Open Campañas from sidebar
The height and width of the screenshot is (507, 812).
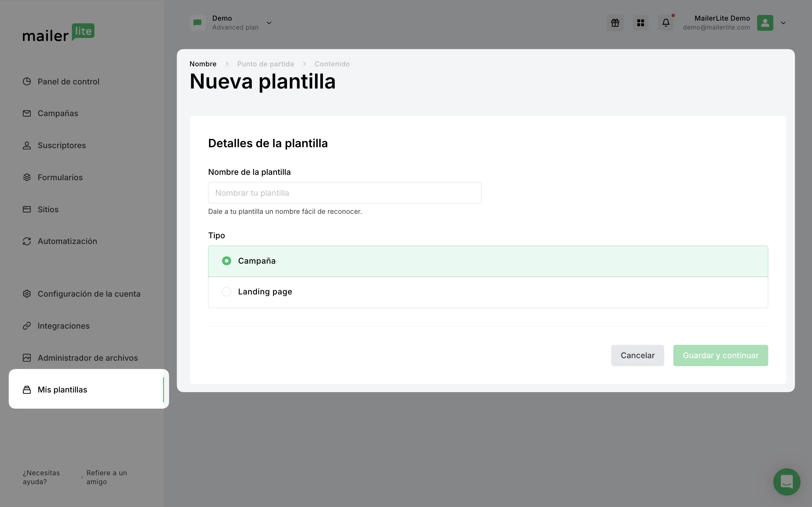[x=58, y=113]
